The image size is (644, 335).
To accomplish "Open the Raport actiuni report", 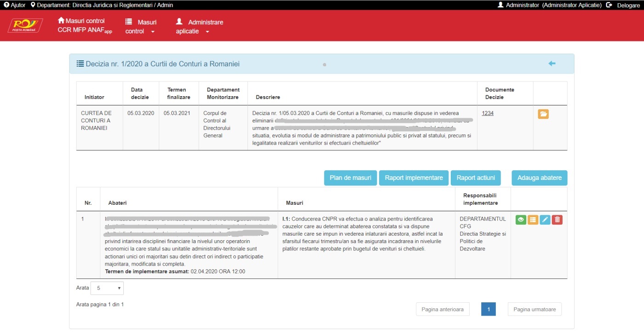I will click(476, 178).
